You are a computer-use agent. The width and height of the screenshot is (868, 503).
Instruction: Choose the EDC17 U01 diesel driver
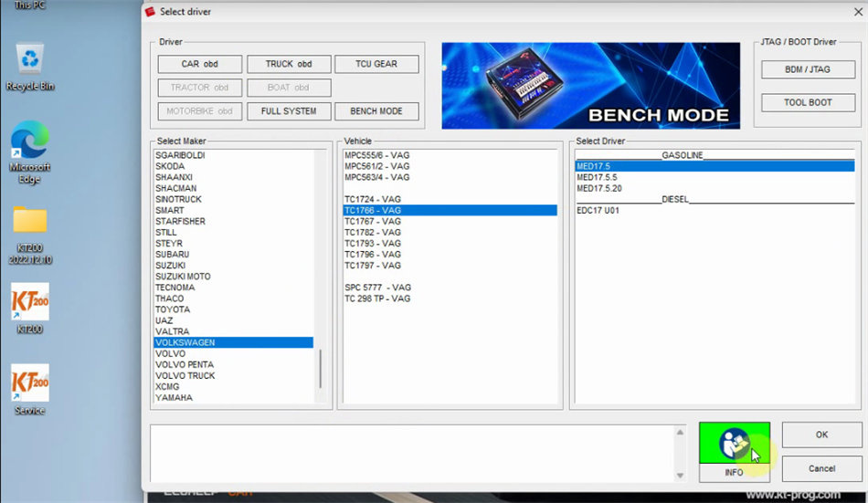tap(598, 210)
